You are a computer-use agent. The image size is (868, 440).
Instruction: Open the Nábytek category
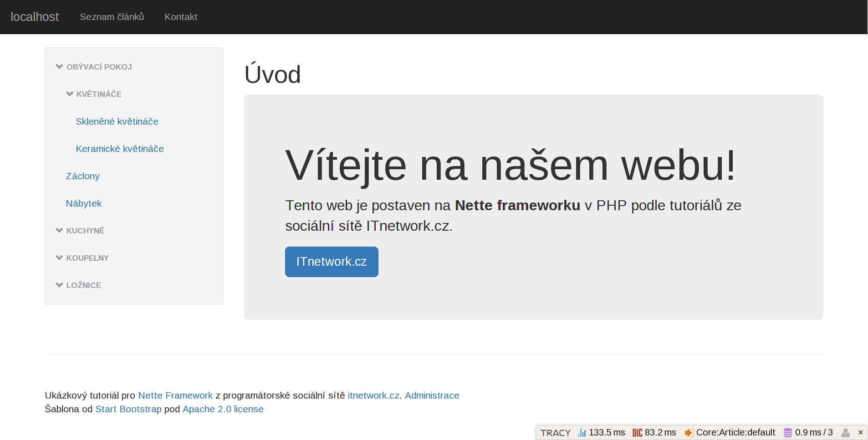tap(84, 203)
